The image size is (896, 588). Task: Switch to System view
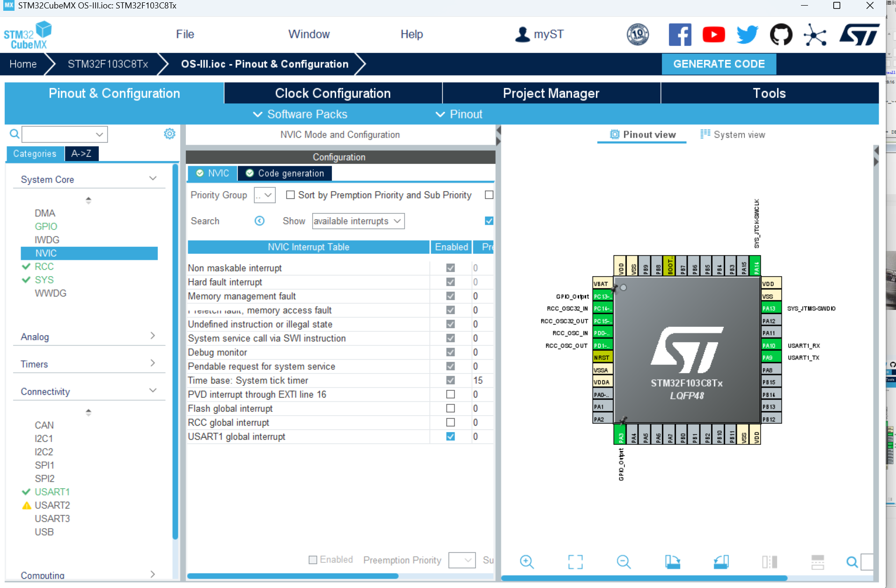(733, 134)
